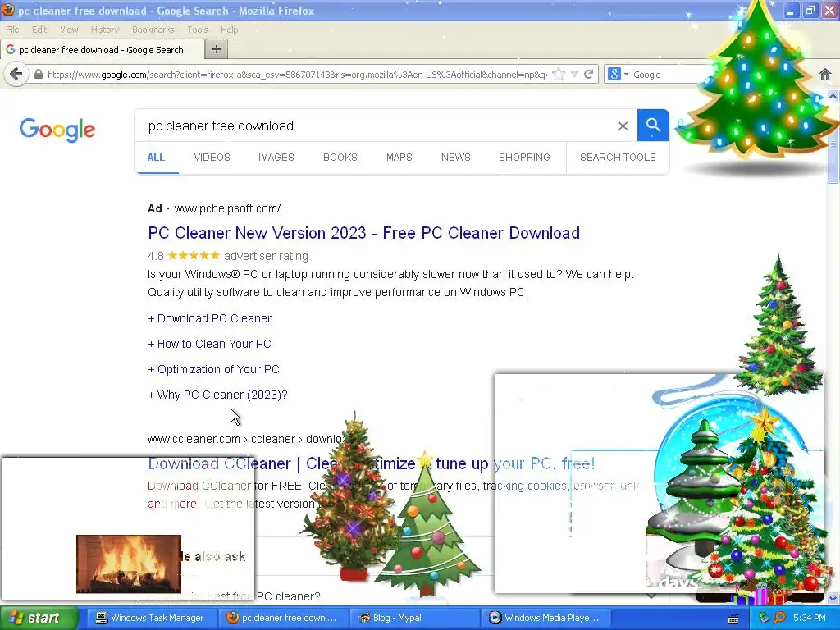
Task: Open the Edit menu
Action: (x=39, y=30)
